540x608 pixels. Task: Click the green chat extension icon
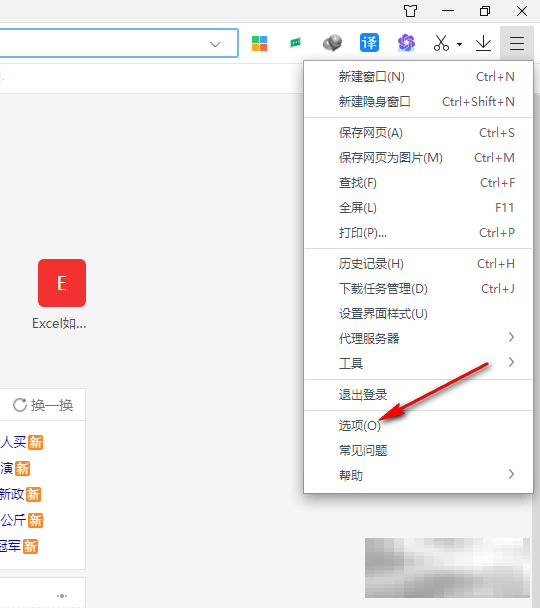tap(295, 42)
